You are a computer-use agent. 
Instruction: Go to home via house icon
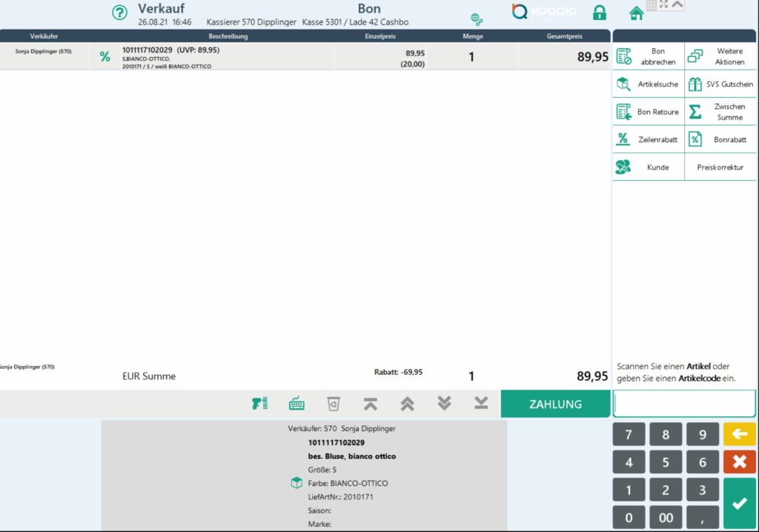pyautogui.click(x=635, y=13)
